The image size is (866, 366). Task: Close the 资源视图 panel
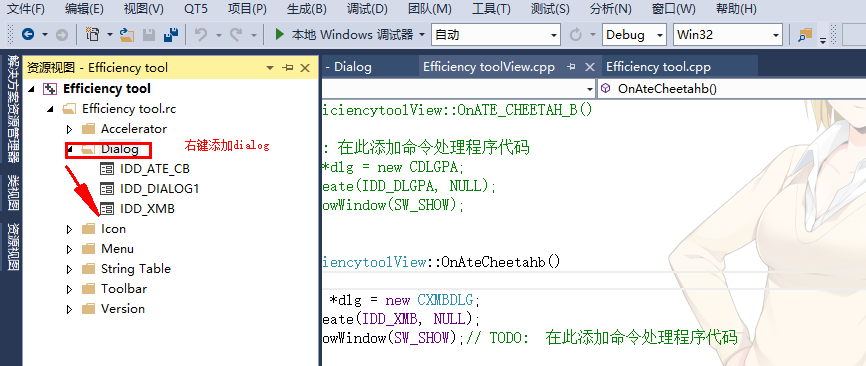(x=305, y=68)
